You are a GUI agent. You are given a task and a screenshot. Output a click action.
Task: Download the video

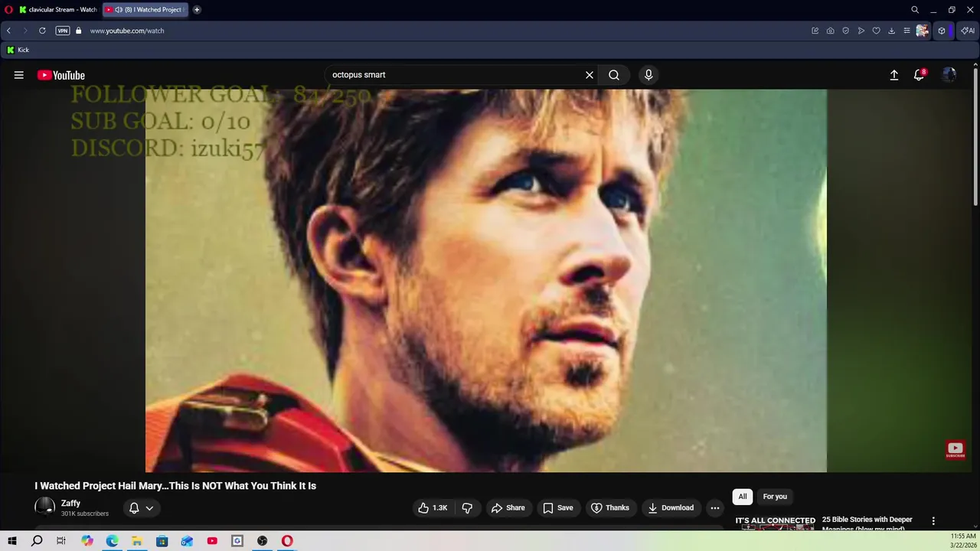[671, 507]
